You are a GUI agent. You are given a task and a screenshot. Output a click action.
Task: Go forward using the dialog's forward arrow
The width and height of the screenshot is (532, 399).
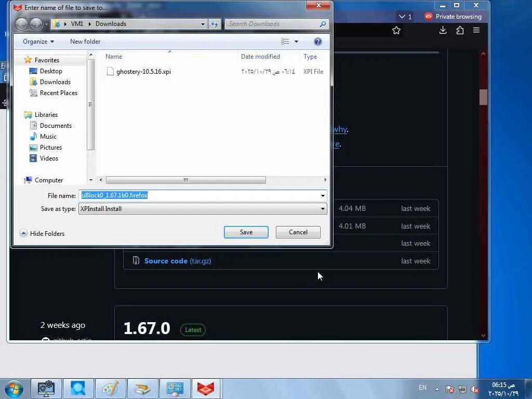tap(36, 24)
